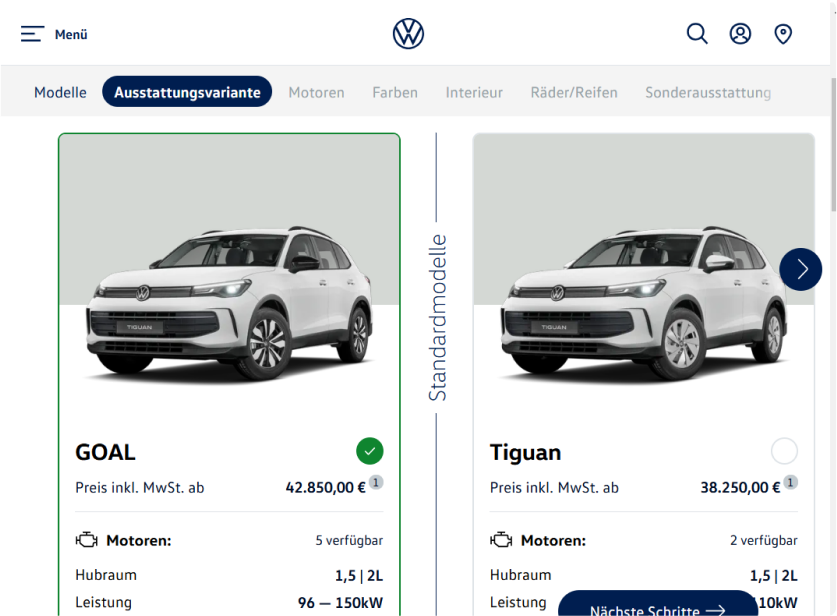Click the Volkswagen logo
Screen dimensions: 837x616
pyautogui.click(x=408, y=34)
